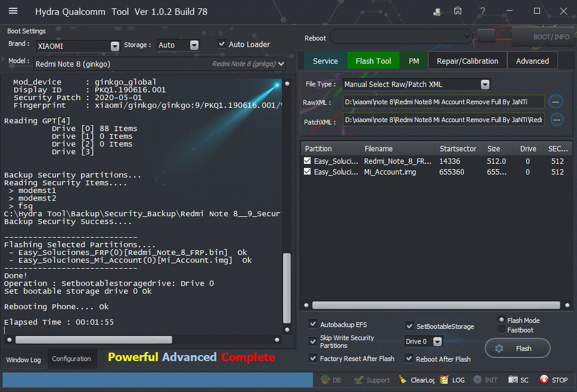Click the Support checkmark icon
Screen dimensions: 577x392
pyautogui.click(x=358, y=379)
